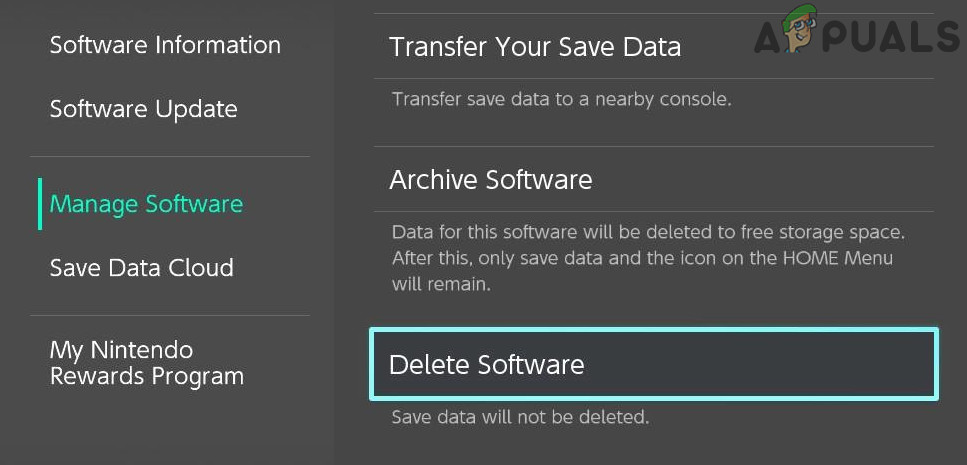The height and width of the screenshot is (465, 967).
Task: Open Save Data Cloud settings
Action: coord(141,268)
